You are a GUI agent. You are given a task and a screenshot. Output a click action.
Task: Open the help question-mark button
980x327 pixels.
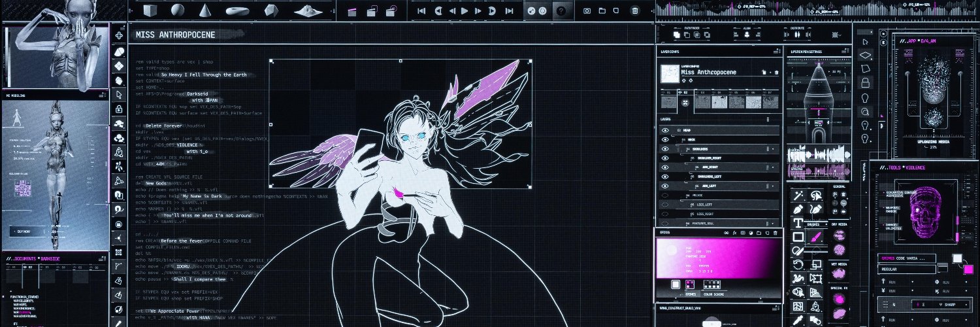[x=561, y=11]
